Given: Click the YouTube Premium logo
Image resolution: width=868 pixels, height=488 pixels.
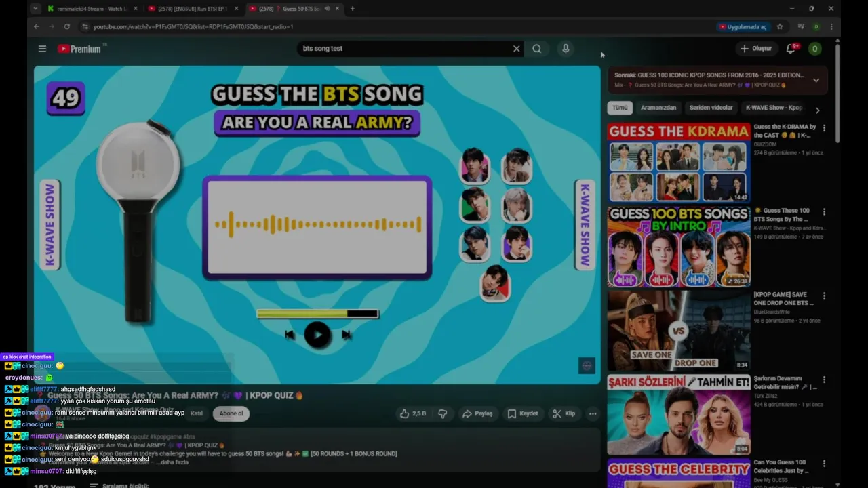Looking at the screenshot, I should click(x=79, y=49).
